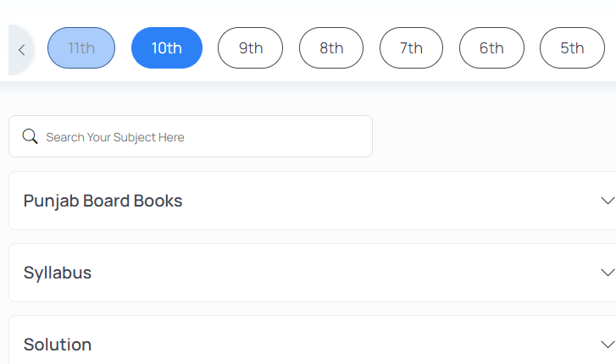Click the Syllabus heading text
The image size is (616, 364).
[x=58, y=273]
